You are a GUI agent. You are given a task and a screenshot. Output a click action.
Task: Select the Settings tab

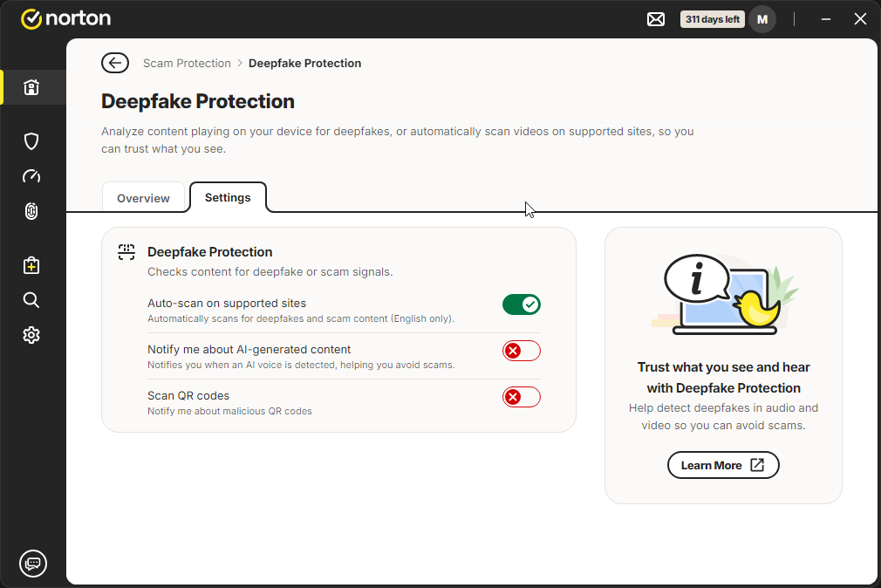click(x=228, y=197)
